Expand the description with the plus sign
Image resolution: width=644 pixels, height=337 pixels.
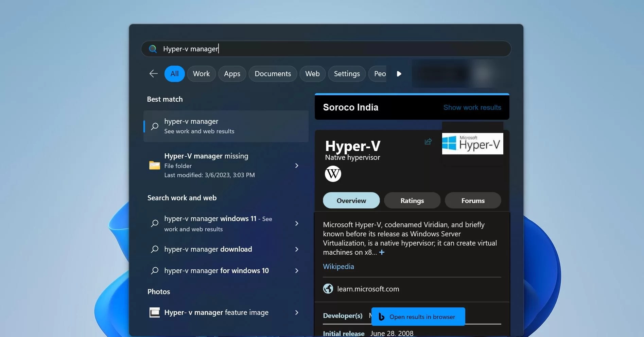pos(382,252)
